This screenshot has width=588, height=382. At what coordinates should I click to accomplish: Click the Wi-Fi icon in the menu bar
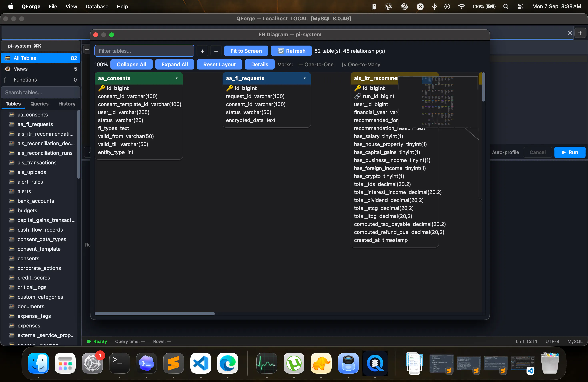(461, 7)
